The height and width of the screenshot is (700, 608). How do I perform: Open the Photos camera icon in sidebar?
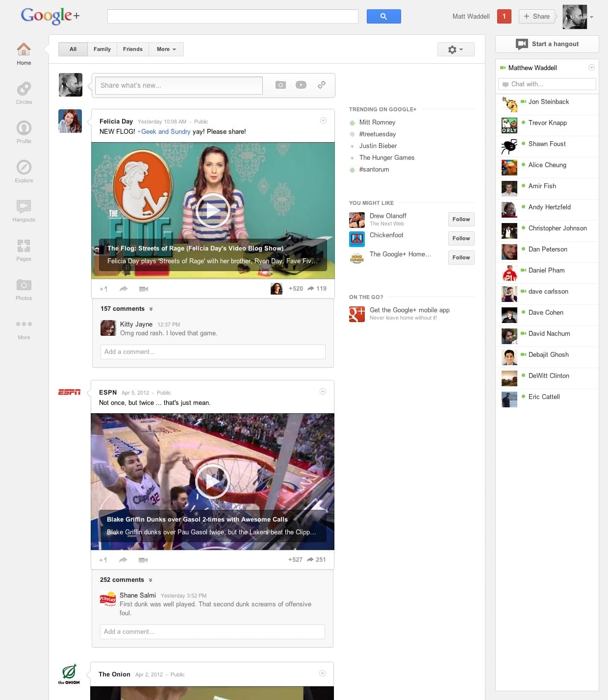click(24, 285)
